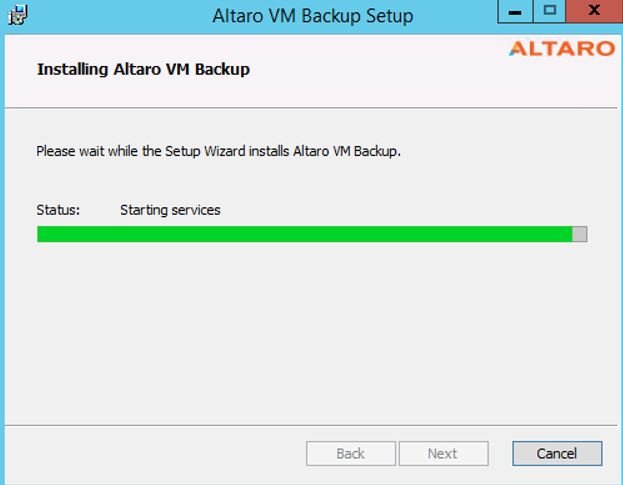The width and height of the screenshot is (623, 485).
Task: Click the "Altaro VM Backup Setup" title text
Action: (x=313, y=16)
